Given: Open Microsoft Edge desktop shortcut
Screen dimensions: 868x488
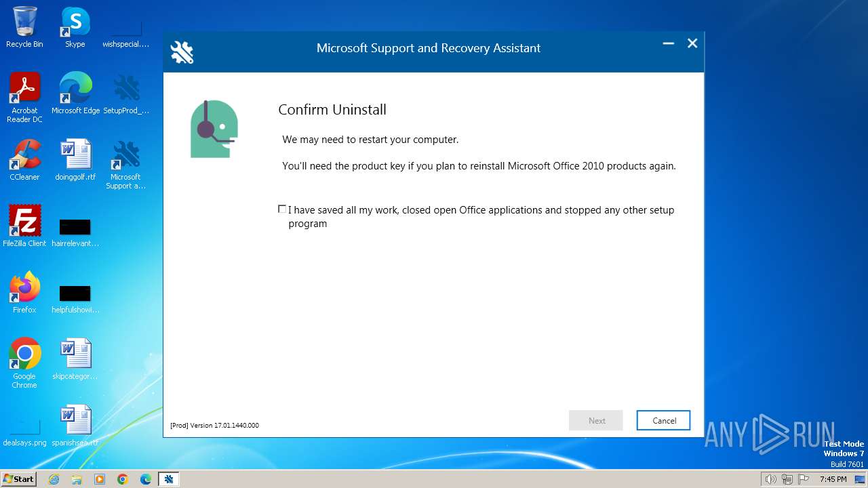Looking at the screenshot, I should 75,94.
